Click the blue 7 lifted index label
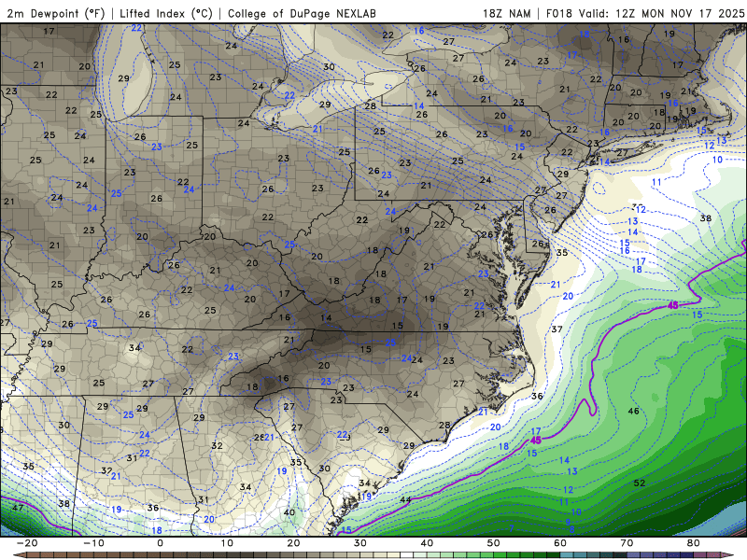 (512, 528)
